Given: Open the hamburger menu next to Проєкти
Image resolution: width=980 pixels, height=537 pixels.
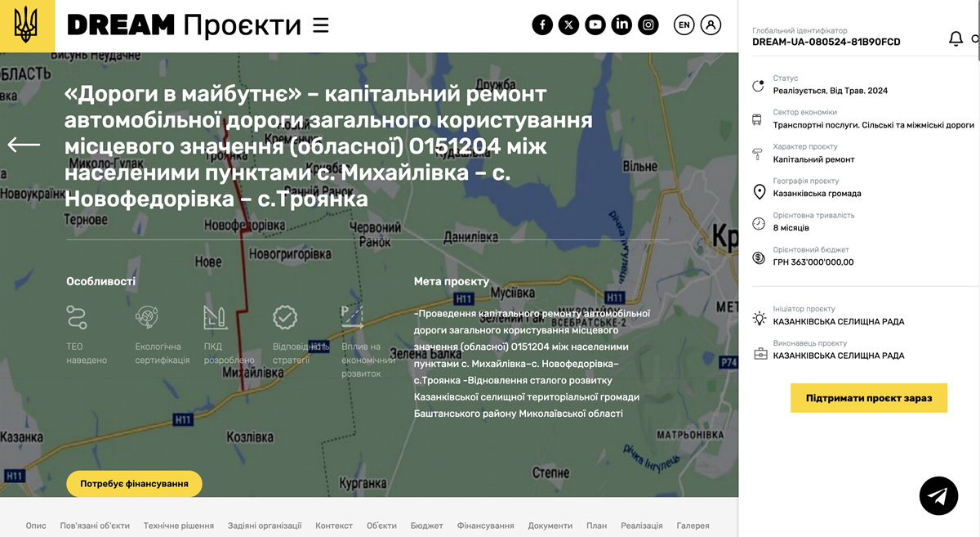Looking at the screenshot, I should tap(321, 26).
